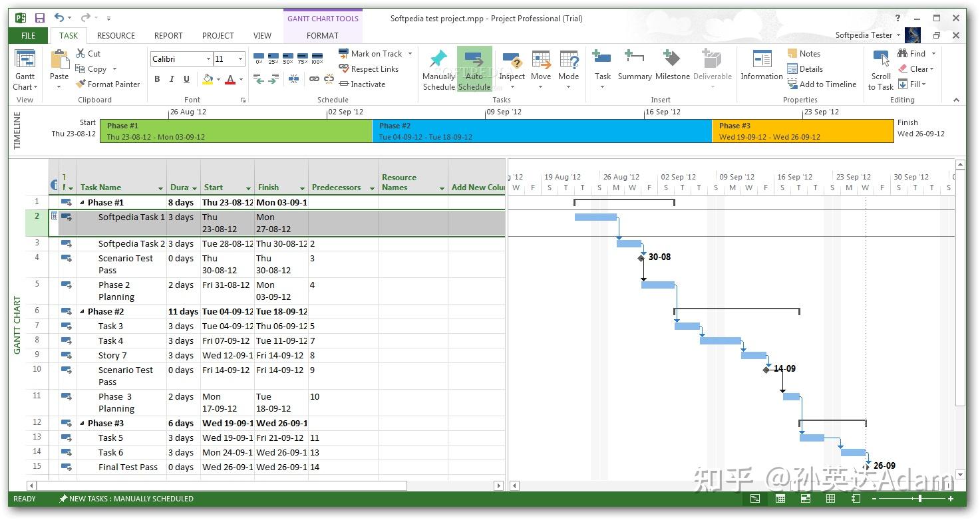Screen dimensions: 980x520
Task: Indent the selected task
Action: coord(273,79)
